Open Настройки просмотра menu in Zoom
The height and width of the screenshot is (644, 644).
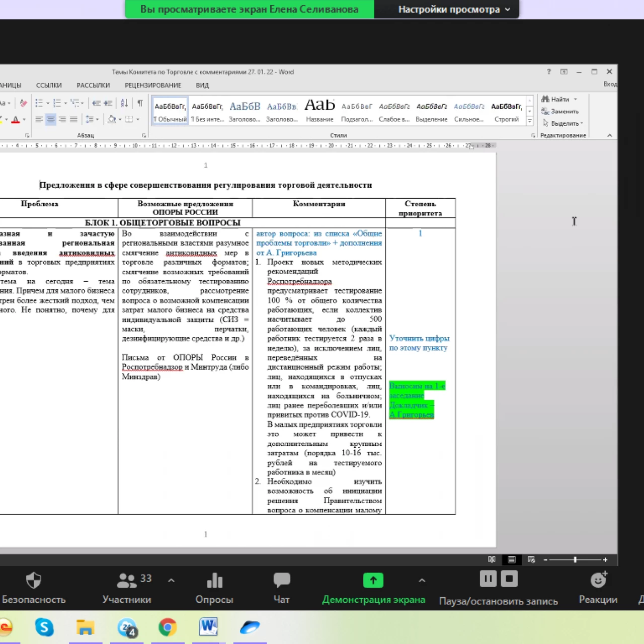click(x=454, y=9)
